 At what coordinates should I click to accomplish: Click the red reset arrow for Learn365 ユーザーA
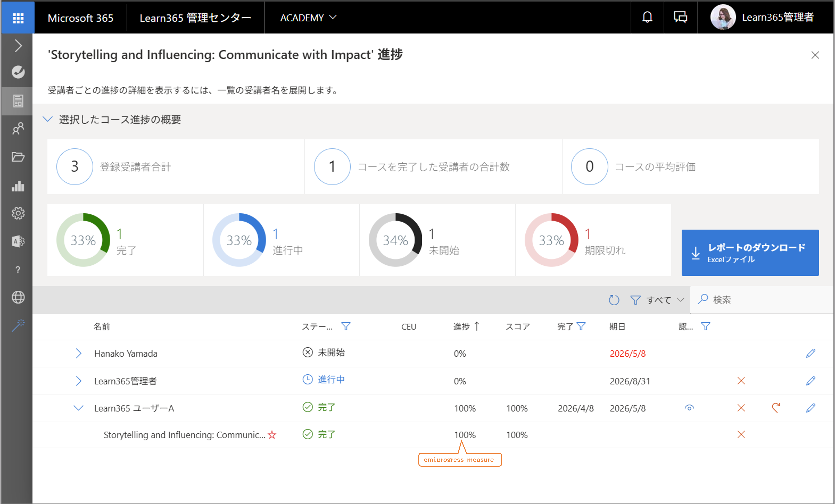coord(776,408)
